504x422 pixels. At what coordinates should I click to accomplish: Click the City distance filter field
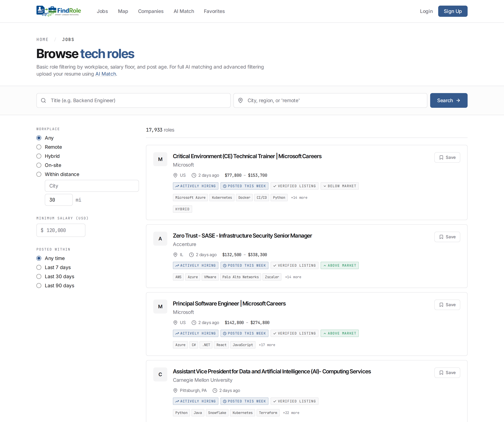tap(92, 186)
